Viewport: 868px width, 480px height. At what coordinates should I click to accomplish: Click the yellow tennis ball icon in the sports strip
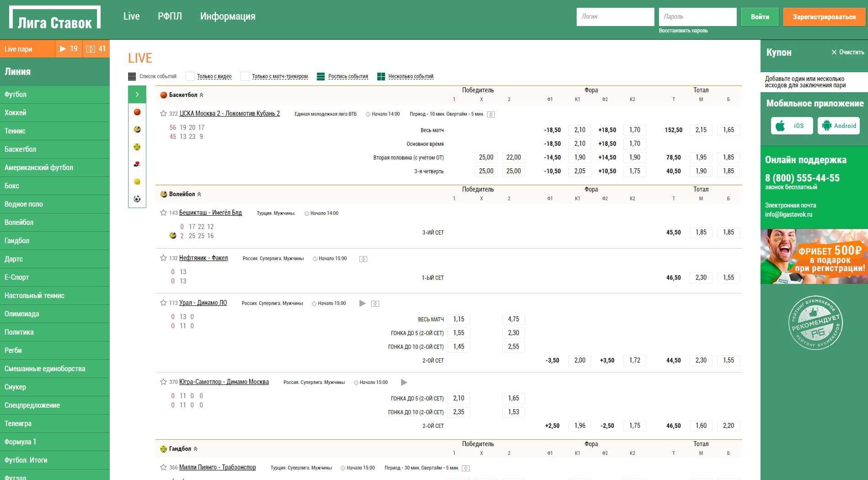point(137,181)
